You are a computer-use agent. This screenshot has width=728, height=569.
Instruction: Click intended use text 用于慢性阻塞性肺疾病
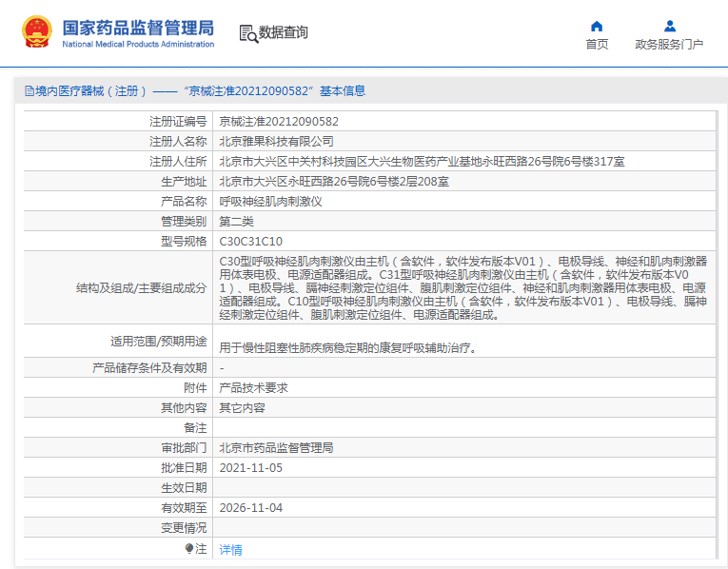click(x=348, y=347)
